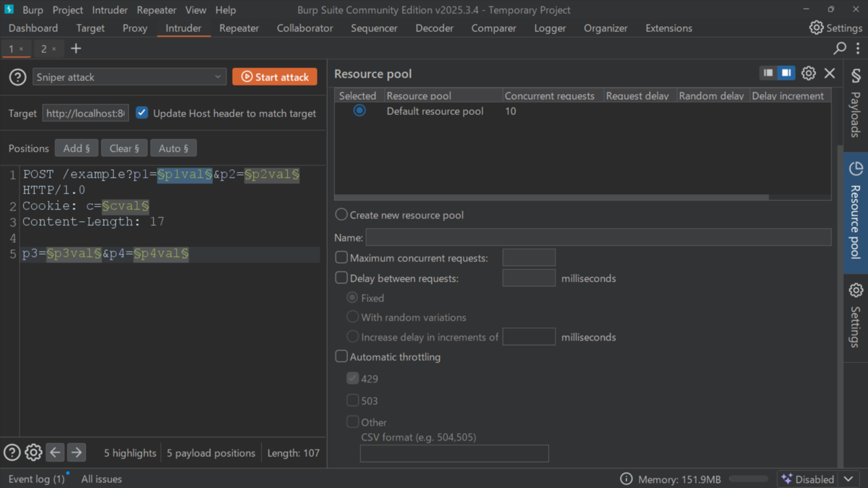Switch panel layout to left view icon
This screenshot has height=488, width=868.
(x=768, y=73)
